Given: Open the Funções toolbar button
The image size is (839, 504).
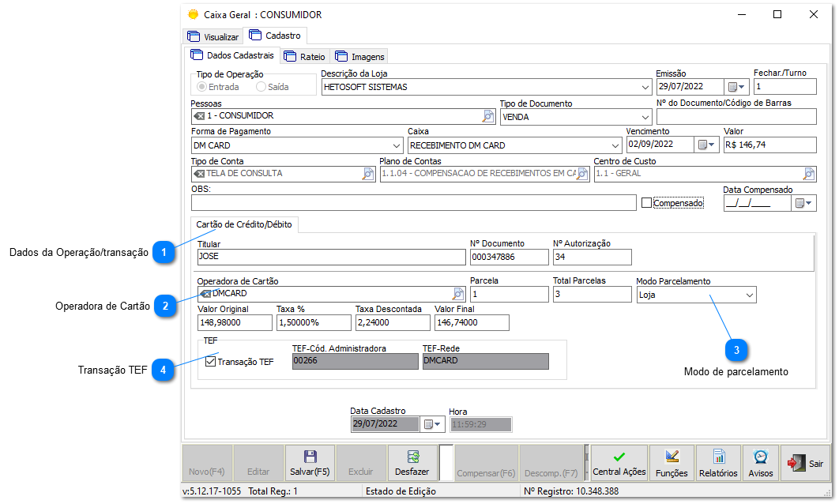Looking at the screenshot, I should coord(672,464).
